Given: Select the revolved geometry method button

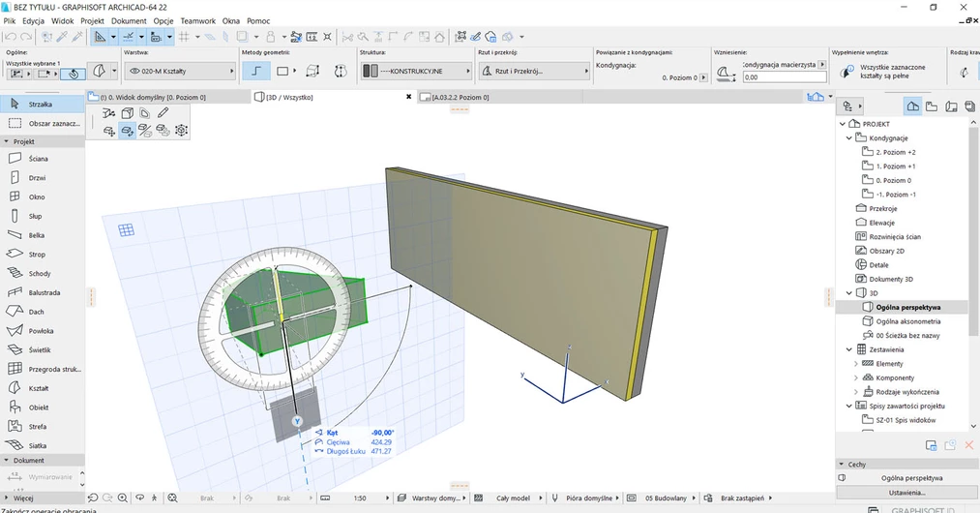Looking at the screenshot, I should coord(340,71).
